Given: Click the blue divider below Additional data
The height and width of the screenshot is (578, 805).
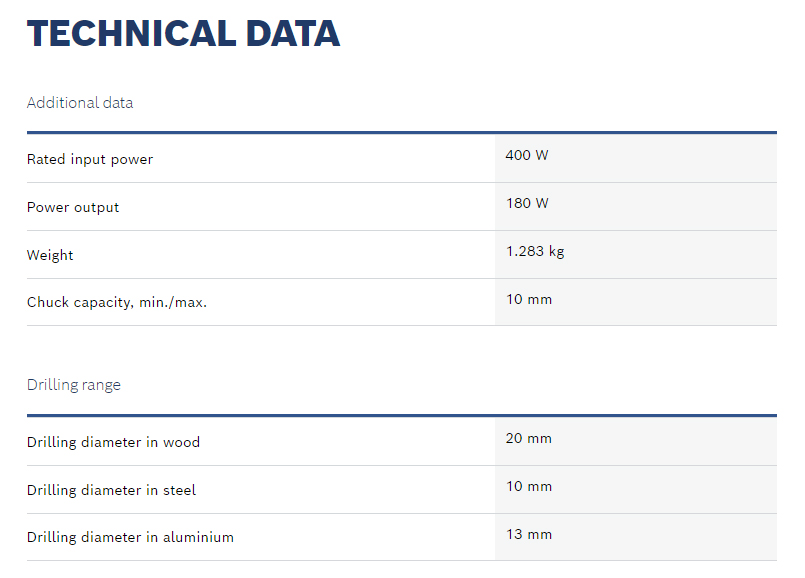Looking at the screenshot, I should (x=401, y=132).
